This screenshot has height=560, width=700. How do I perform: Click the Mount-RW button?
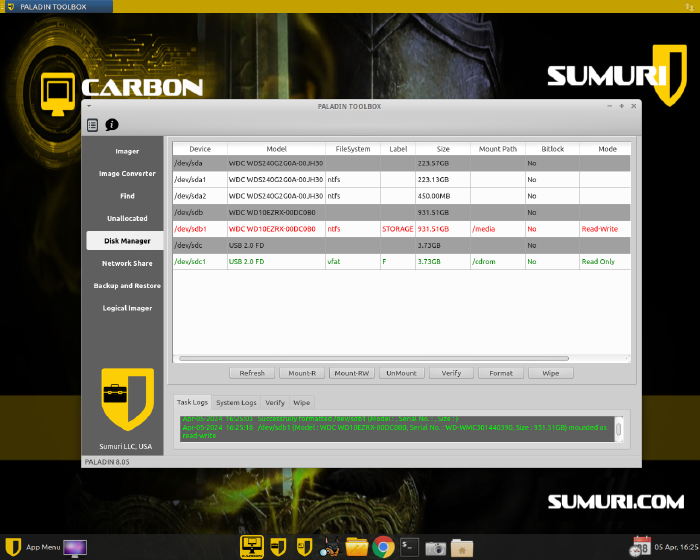352,373
